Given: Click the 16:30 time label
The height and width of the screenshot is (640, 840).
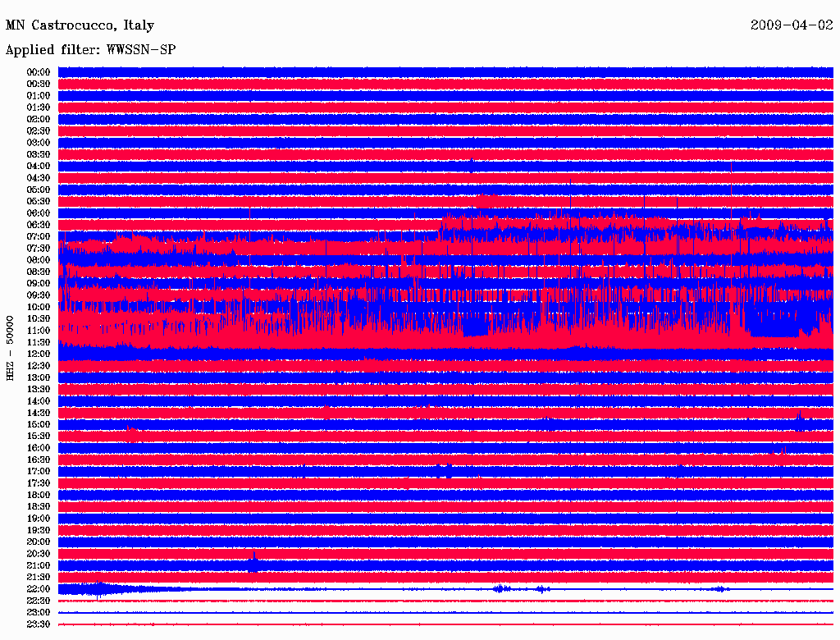Looking at the screenshot, I should (39, 459).
